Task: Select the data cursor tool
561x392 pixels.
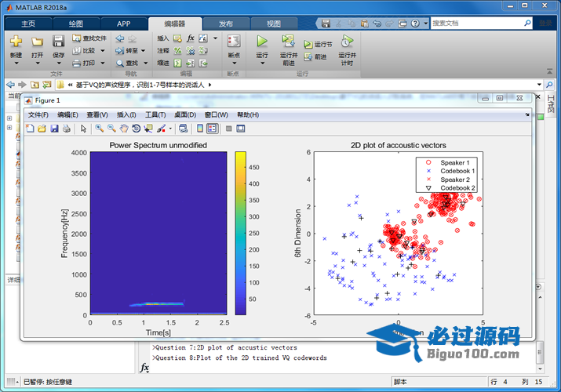Action: (x=148, y=129)
